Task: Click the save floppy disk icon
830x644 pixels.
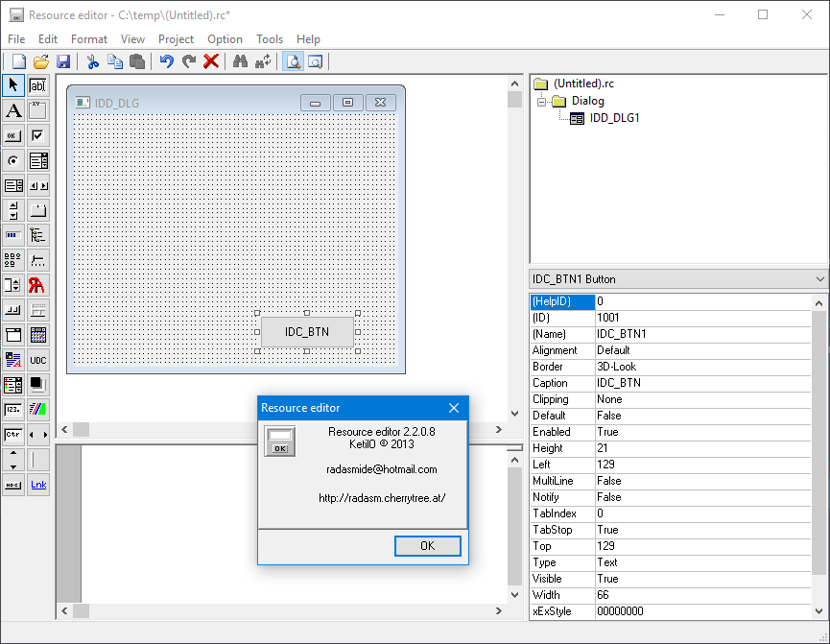Action: click(63, 61)
